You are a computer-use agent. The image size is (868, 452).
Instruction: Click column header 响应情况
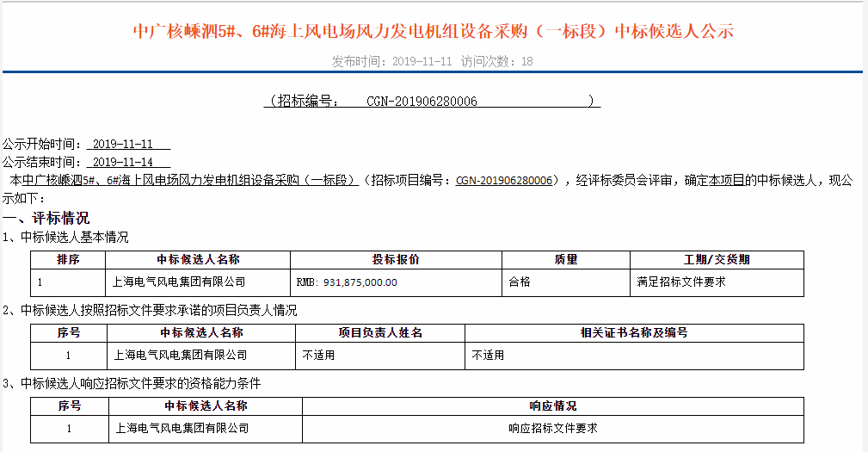553,406
